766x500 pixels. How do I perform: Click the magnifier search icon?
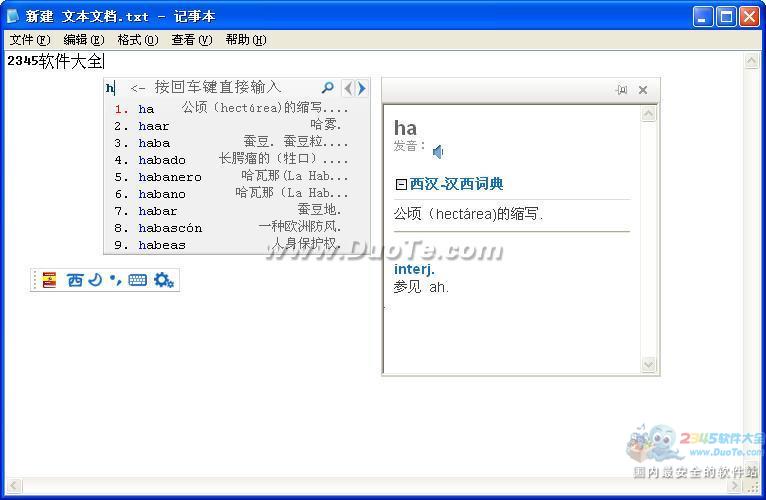click(327, 88)
